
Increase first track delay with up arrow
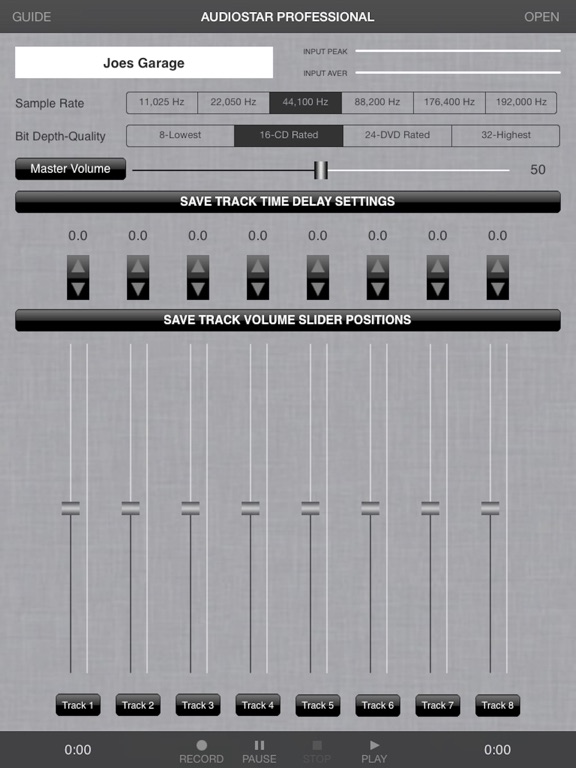(x=78, y=266)
